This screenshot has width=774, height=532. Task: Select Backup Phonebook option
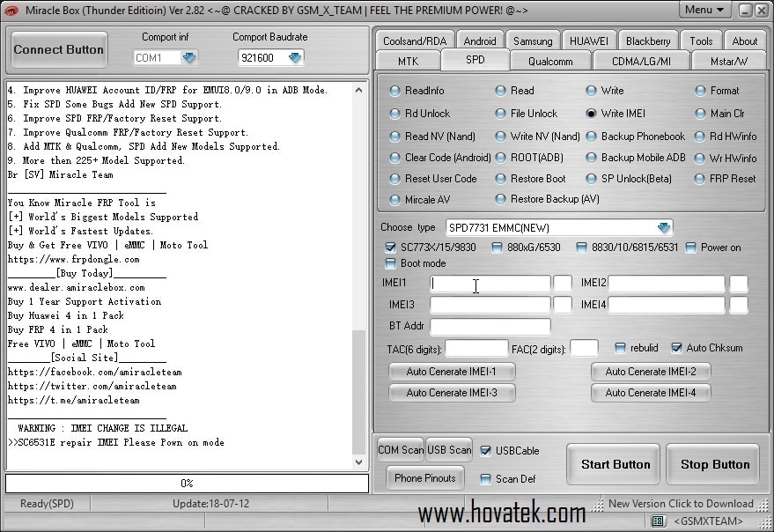click(x=635, y=137)
